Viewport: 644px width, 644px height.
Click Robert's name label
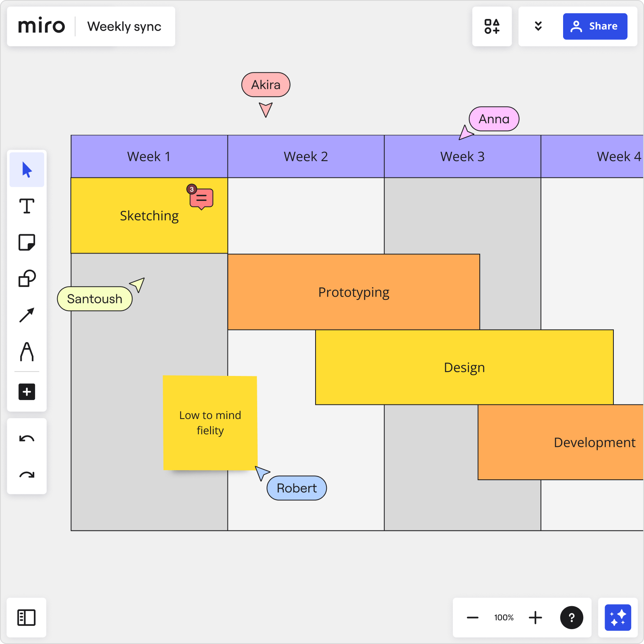297,488
